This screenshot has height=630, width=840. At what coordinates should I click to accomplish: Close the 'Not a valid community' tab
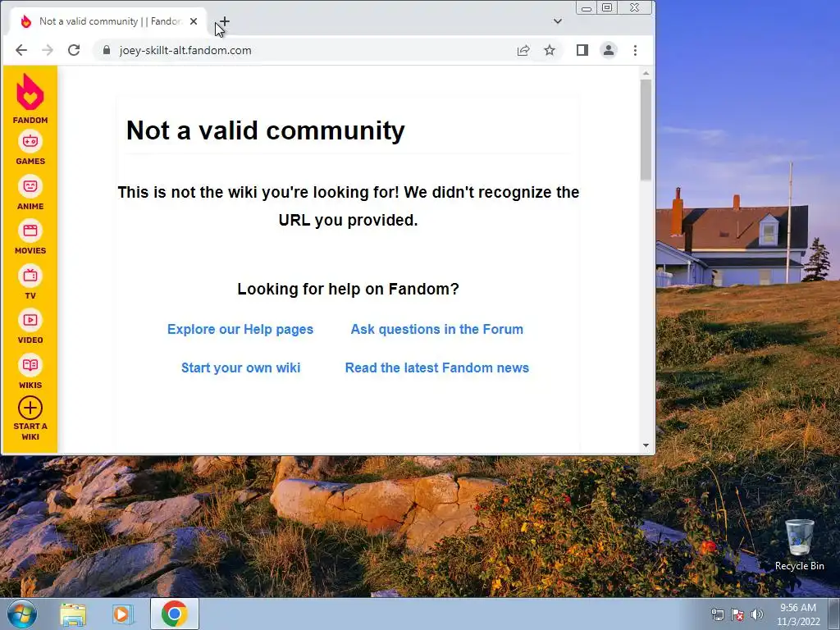[194, 21]
